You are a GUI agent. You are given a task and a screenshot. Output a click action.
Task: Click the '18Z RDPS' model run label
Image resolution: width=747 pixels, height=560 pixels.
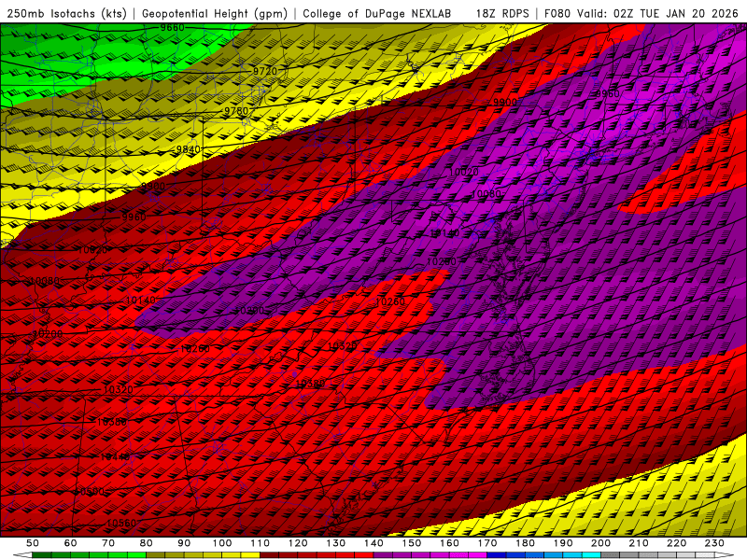click(x=502, y=13)
